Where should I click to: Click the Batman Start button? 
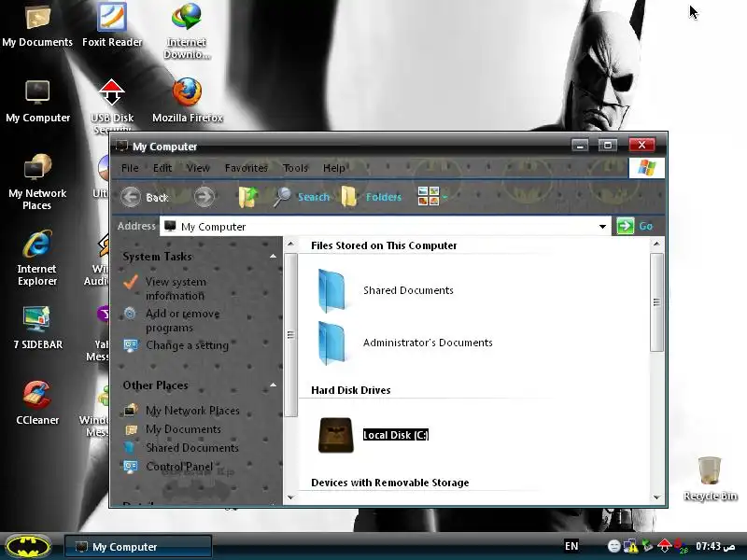[28, 546]
